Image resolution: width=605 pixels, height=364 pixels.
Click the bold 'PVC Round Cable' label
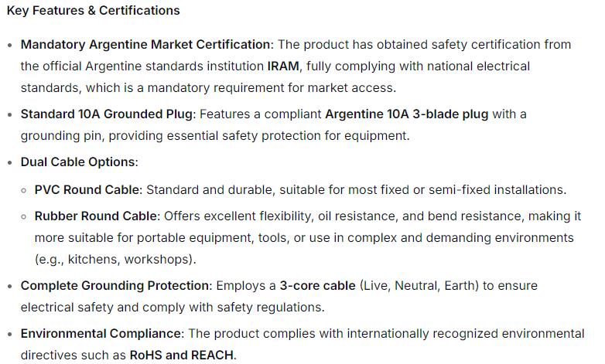click(87, 189)
